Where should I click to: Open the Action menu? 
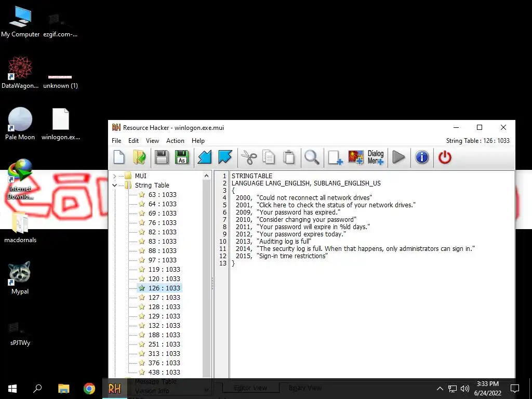(175, 141)
